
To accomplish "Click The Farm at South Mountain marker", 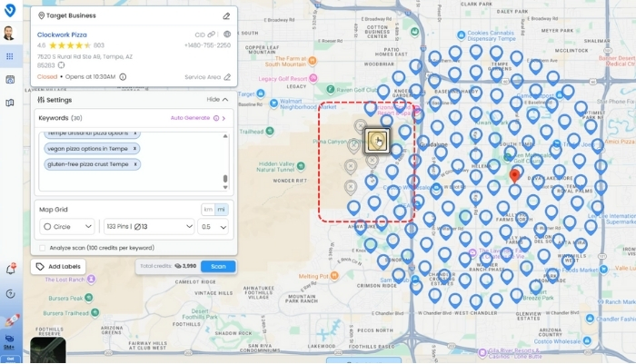I will pyautogui.click(x=312, y=61).
